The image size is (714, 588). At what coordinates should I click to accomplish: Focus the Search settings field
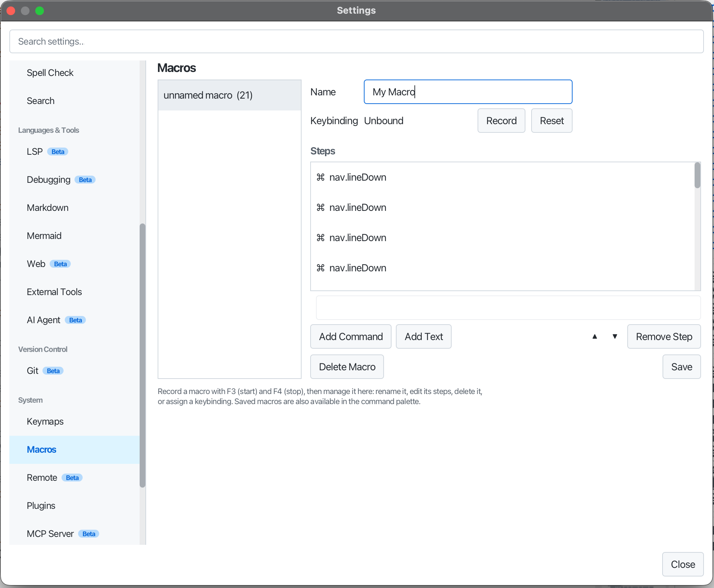pos(357,41)
